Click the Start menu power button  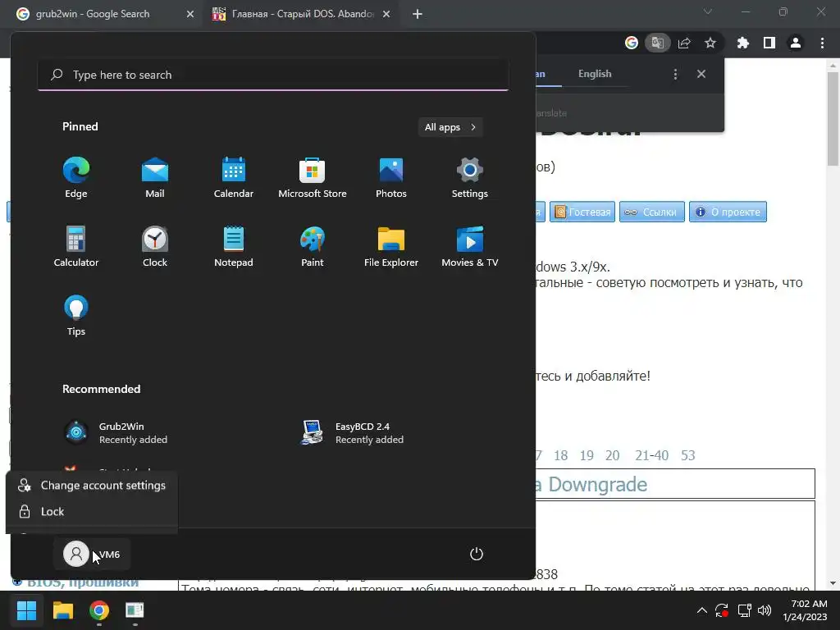477,554
